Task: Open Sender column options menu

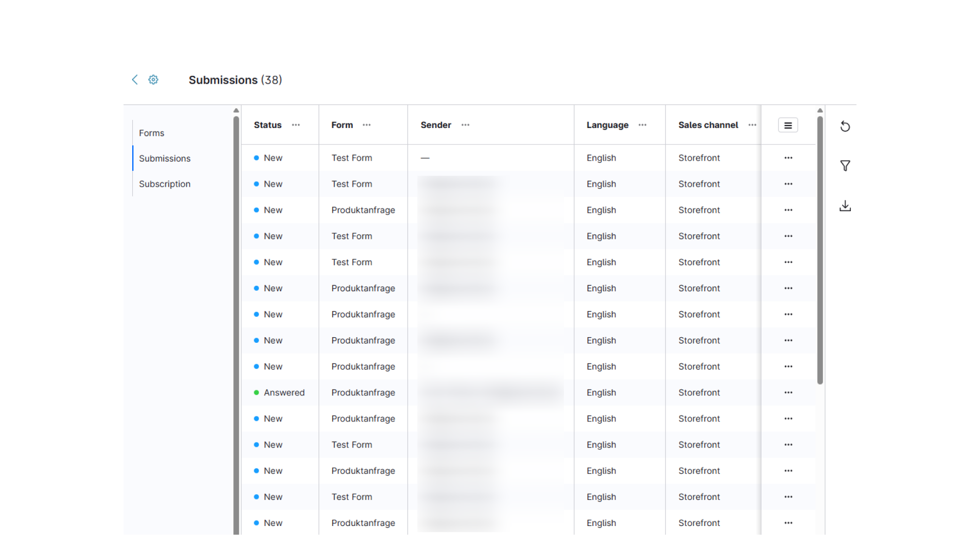Action: click(x=465, y=125)
